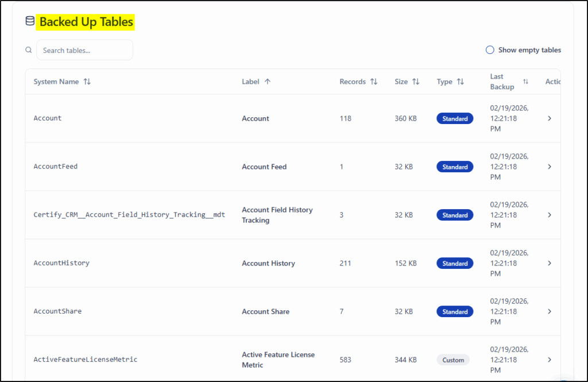This screenshot has height=382, width=588.
Task: Expand the AccountShare row arrow
Action: point(549,311)
